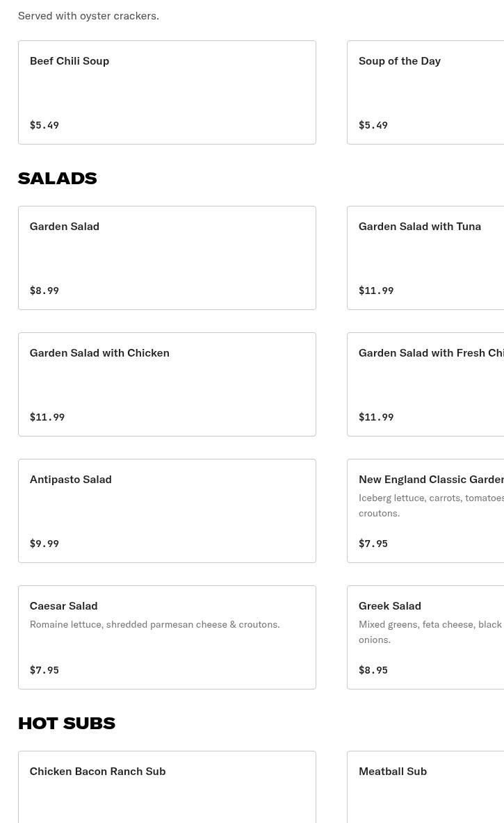The width and height of the screenshot is (504, 823).
Task: Open New England Classic Garden salad
Action: (x=425, y=511)
